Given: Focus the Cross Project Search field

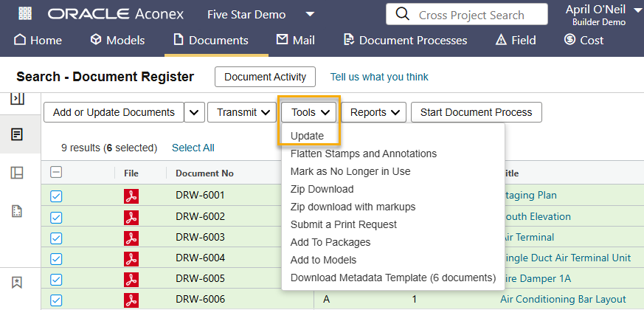Looking at the screenshot, I should [x=466, y=14].
